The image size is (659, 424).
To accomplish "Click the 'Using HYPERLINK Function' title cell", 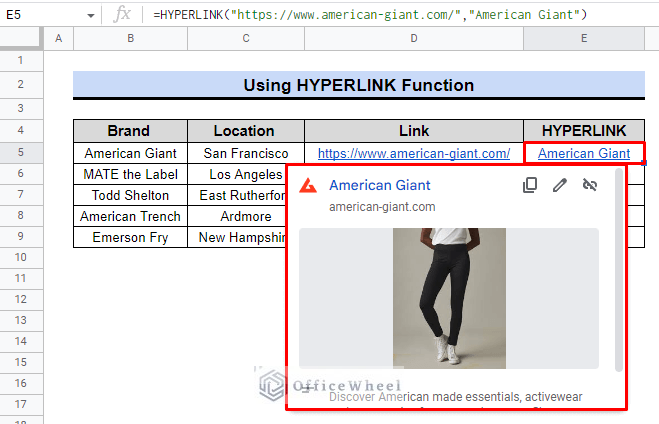I will click(358, 85).
